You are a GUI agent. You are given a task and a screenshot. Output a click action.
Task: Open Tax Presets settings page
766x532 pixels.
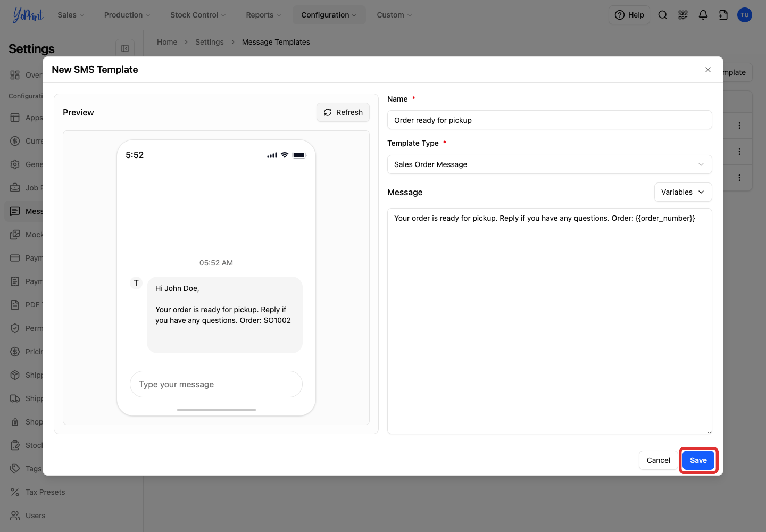point(45,492)
